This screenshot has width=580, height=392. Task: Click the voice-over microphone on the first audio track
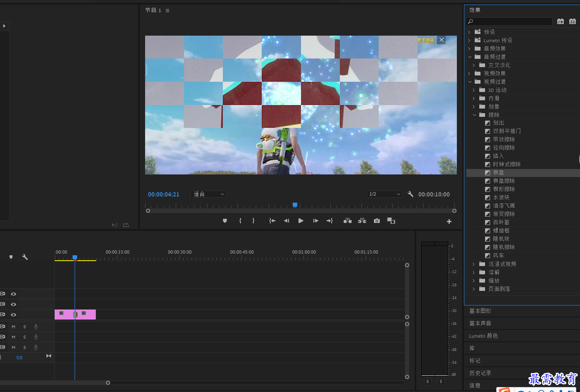tap(36, 327)
